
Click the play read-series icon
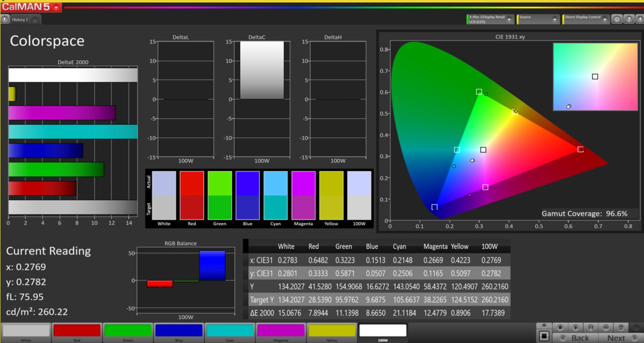coord(575,327)
